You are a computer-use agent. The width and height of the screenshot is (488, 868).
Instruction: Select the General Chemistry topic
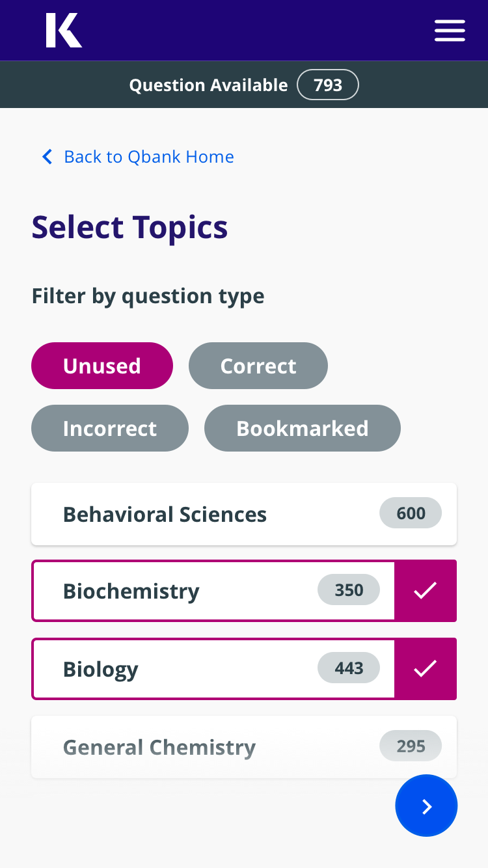click(x=159, y=747)
